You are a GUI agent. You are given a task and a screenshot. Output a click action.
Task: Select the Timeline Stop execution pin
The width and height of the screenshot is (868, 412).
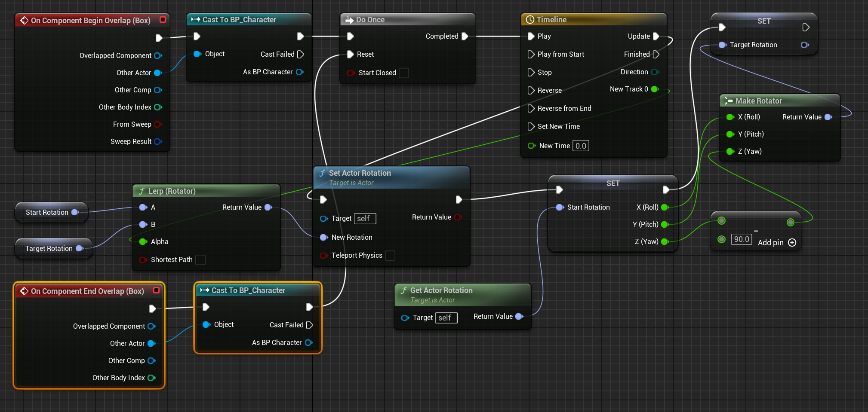(531, 73)
